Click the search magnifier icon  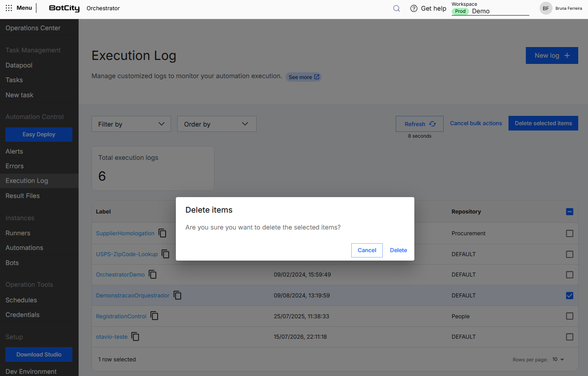point(397,8)
